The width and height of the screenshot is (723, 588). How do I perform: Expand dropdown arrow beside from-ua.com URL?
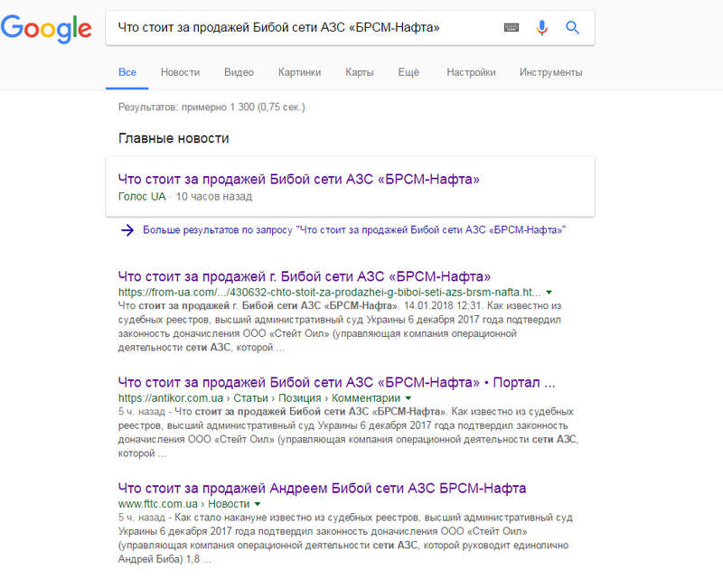[x=549, y=292]
